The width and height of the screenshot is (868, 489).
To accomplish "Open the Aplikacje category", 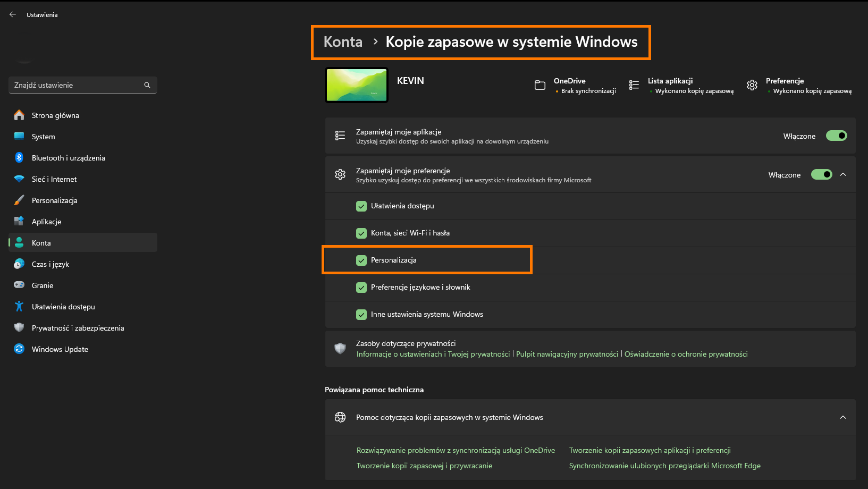I will click(83, 222).
